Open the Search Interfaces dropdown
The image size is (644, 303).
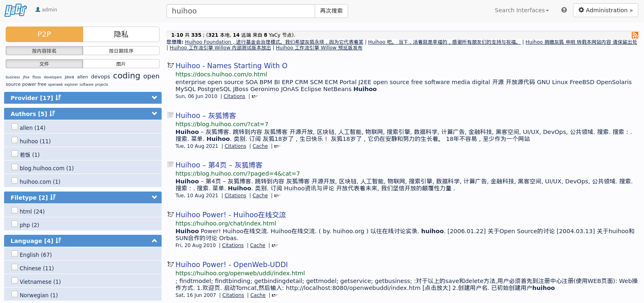[x=521, y=10]
